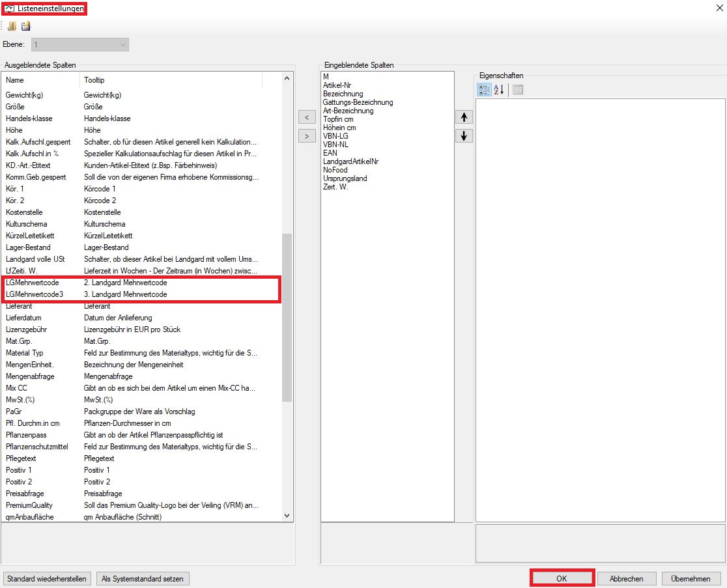Click the property pages icon in Eigenschaften
The image size is (727, 588).
pyautogui.click(x=518, y=90)
